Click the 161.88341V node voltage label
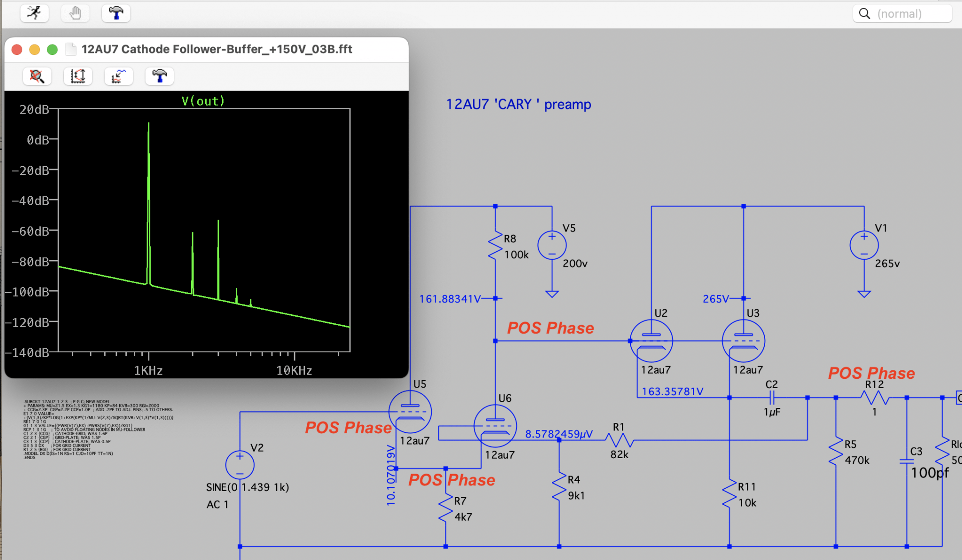The width and height of the screenshot is (962, 560). click(450, 299)
